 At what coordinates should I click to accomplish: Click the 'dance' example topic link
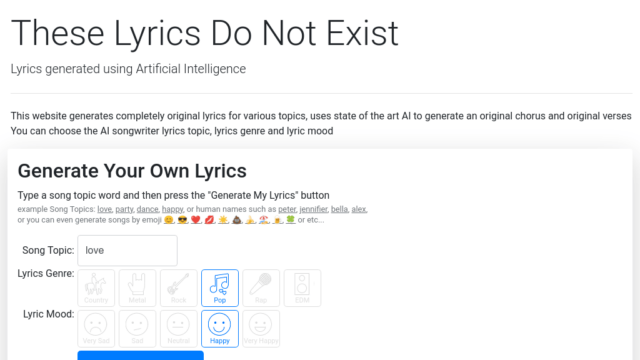click(x=147, y=209)
